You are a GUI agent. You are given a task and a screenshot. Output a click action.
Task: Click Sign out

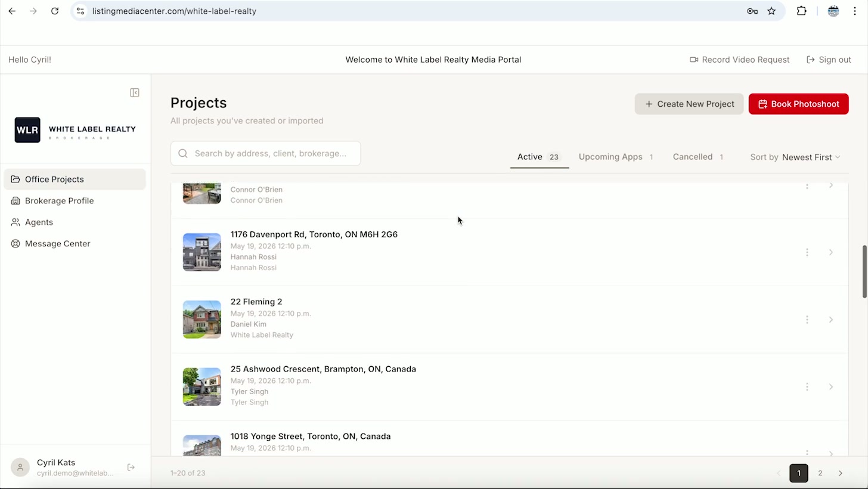point(829,60)
